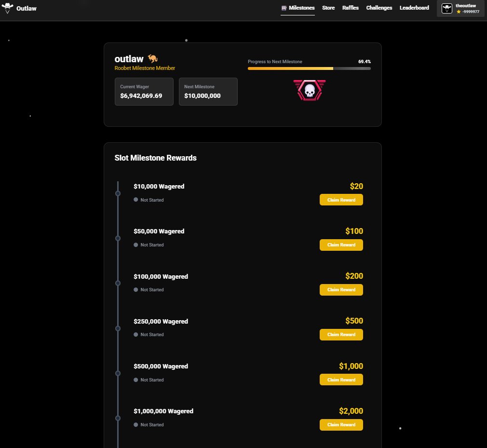Image resolution: width=487 pixels, height=448 pixels.
Task: Click the Outlaw cowboy logo icon
Action: (x=7, y=8)
